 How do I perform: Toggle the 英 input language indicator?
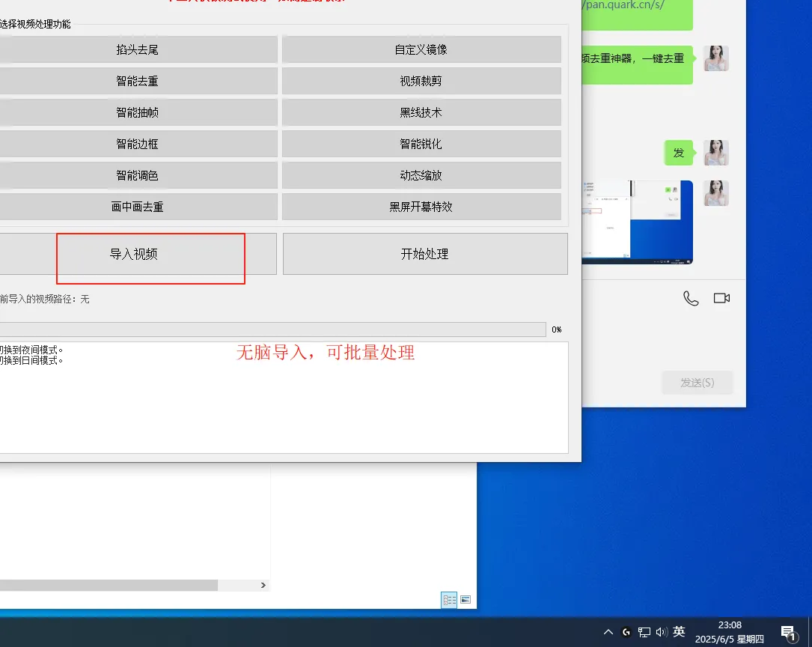679,631
